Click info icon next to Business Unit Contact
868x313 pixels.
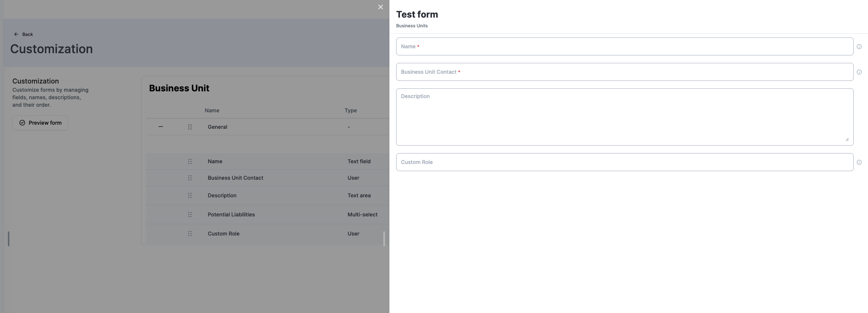859,72
